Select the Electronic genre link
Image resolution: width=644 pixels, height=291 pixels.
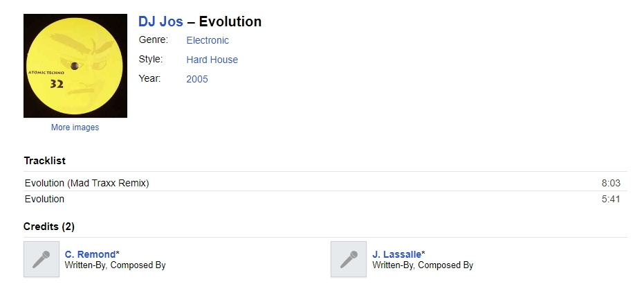coord(208,40)
